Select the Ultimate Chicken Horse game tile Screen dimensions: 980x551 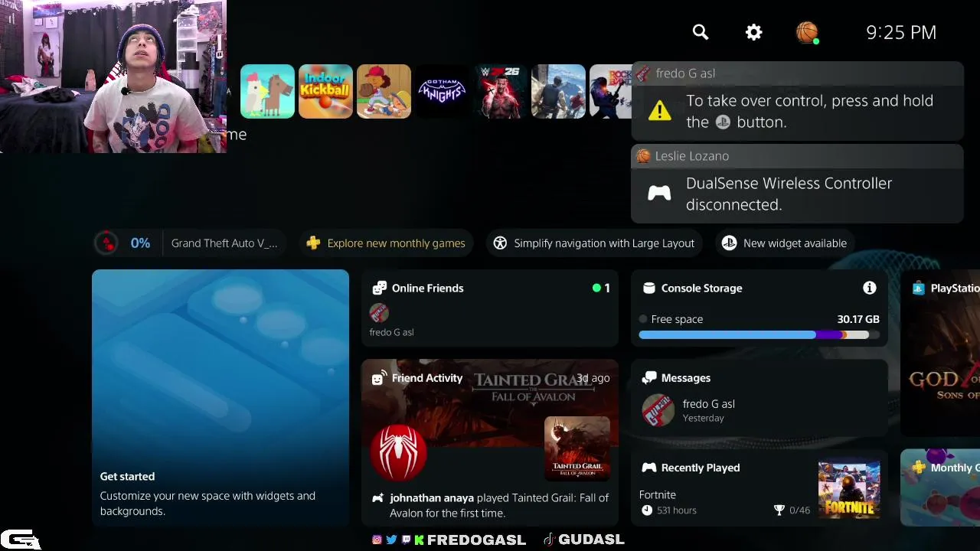(x=267, y=92)
